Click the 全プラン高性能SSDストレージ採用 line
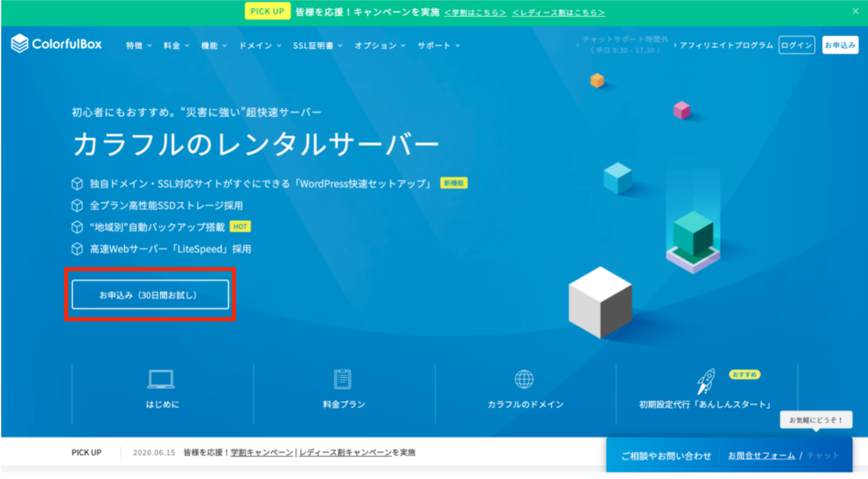The image size is (868, 479). tap(166, 205)
